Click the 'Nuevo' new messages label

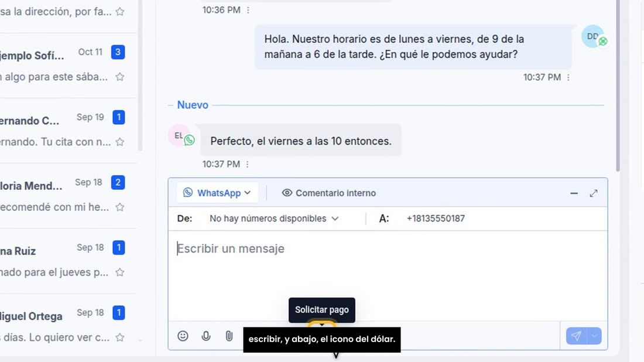193,105
